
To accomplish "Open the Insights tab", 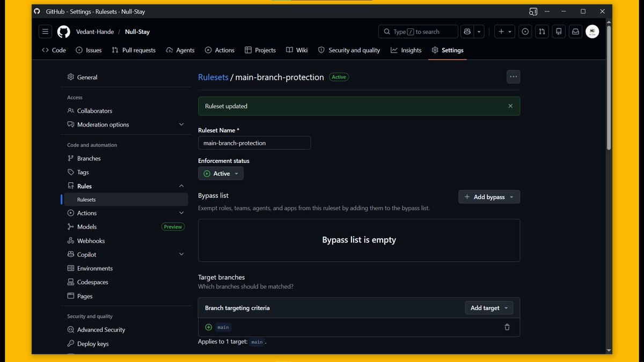I will [406, 50].
